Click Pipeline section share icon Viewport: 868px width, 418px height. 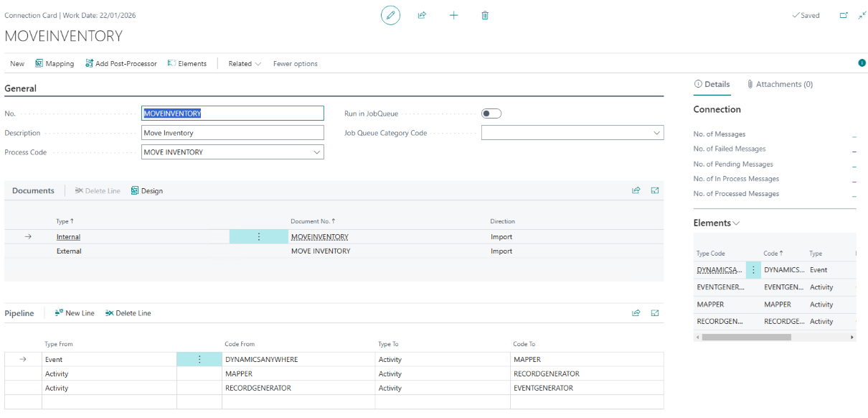[x=636, y=313]
